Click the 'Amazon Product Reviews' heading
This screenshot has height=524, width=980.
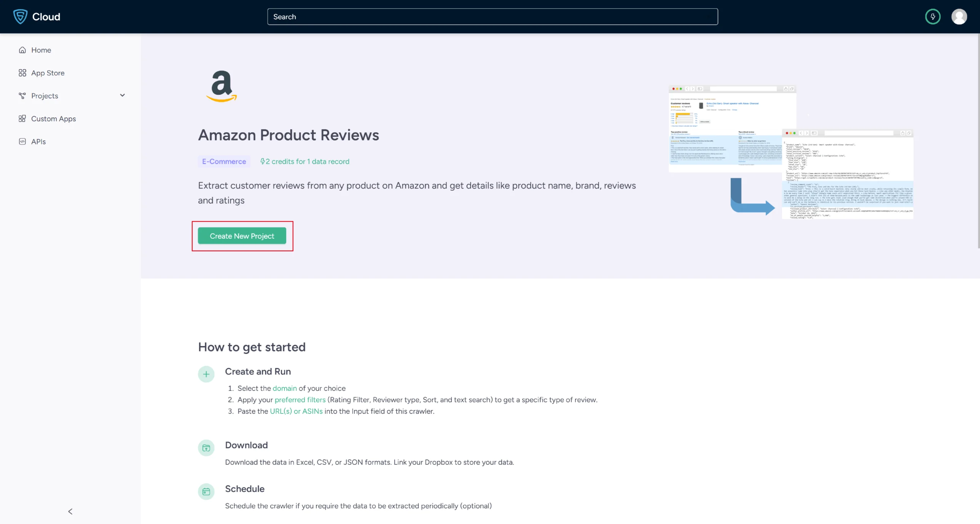[288, 135]
